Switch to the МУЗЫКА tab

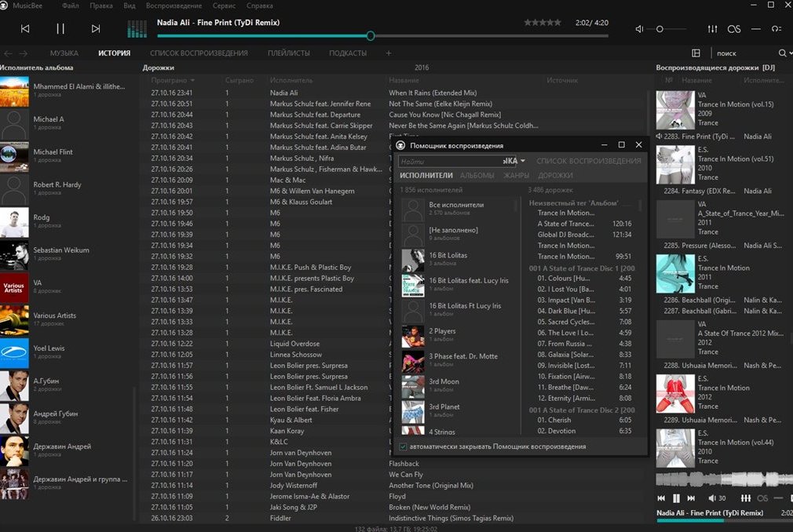point(64,53)
